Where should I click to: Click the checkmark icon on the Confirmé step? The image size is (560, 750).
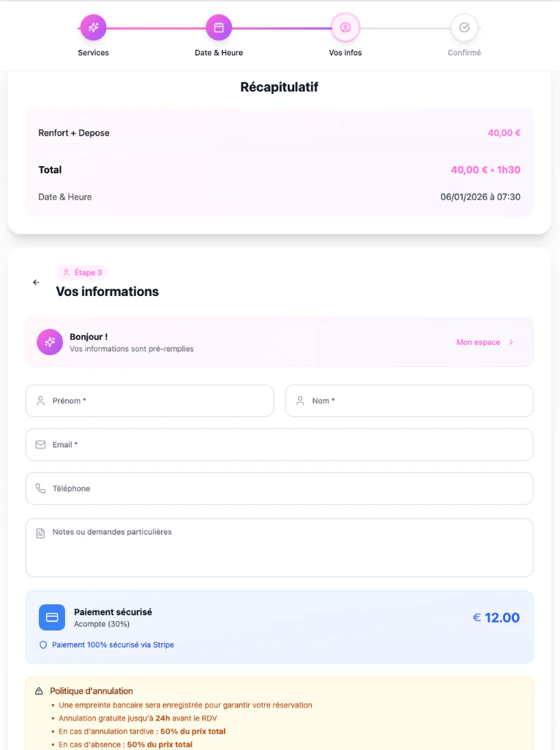(x=464, y=27)
